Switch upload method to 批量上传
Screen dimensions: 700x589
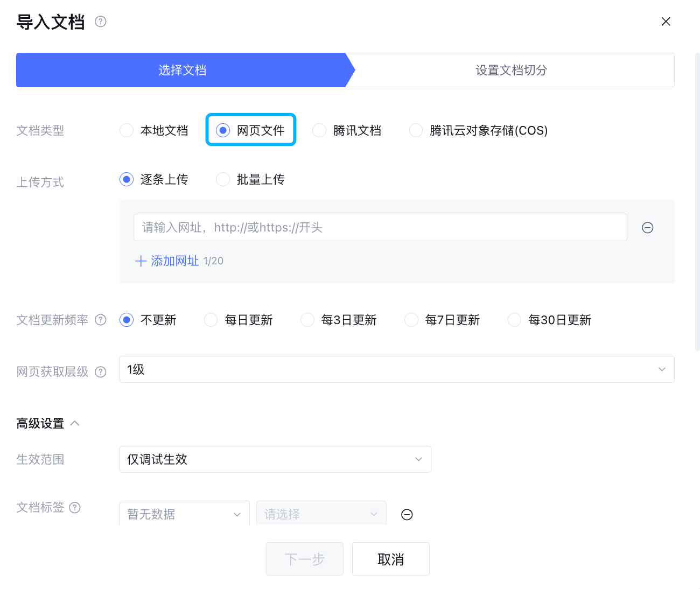point(223,179)
